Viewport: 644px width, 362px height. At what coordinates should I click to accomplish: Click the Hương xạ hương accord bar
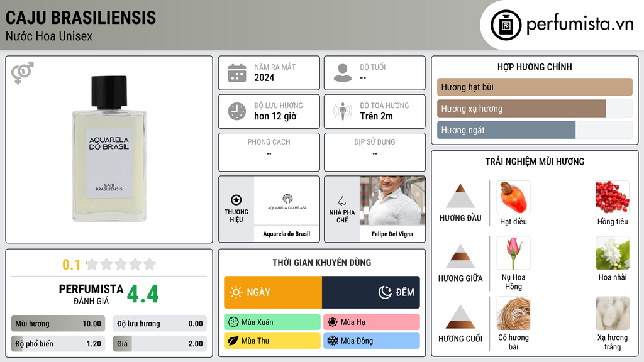pyautogui.click(x=535, y=109)
